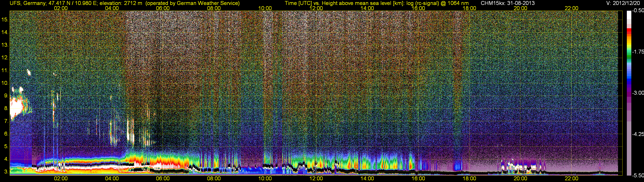
Task: Click the 12:00 label on the top time axis
Action: [316, 8]
